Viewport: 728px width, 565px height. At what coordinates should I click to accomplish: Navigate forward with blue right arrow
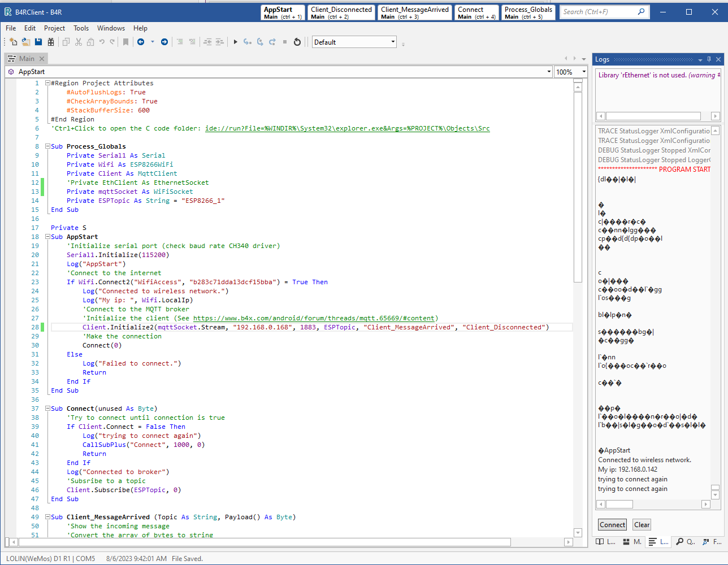click(x=164, y=42)
